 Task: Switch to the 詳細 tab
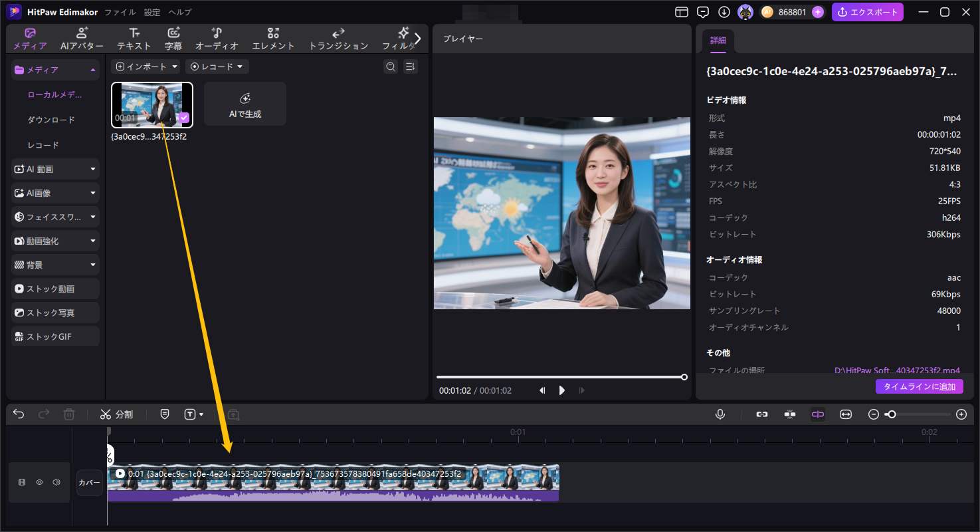click(718, 40)
